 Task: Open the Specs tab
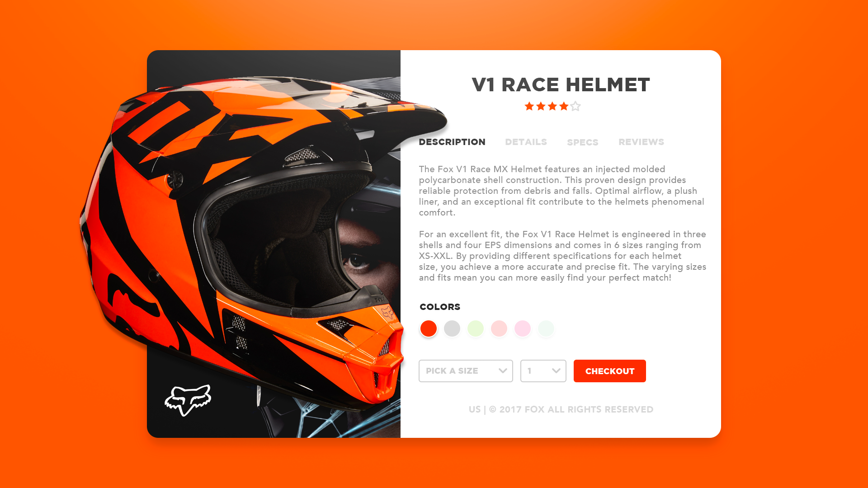(x=583, y=142)
